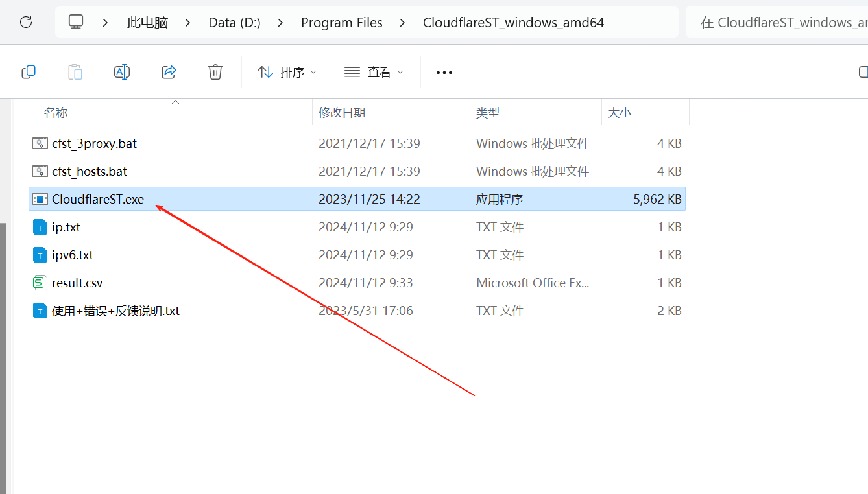Screen dimensions: 868x494
Task: Click the Copy icon in toolbar
Action: point(29,72)
